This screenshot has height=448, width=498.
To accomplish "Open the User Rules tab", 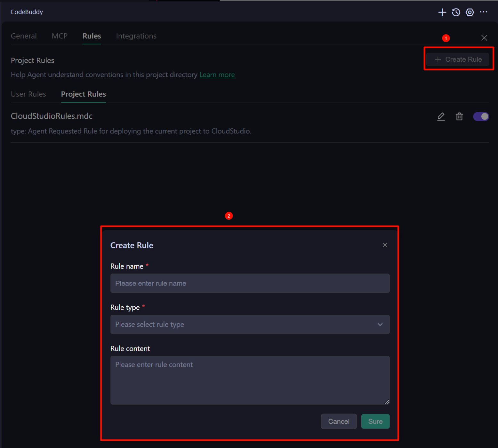I will tap(28, 94).
